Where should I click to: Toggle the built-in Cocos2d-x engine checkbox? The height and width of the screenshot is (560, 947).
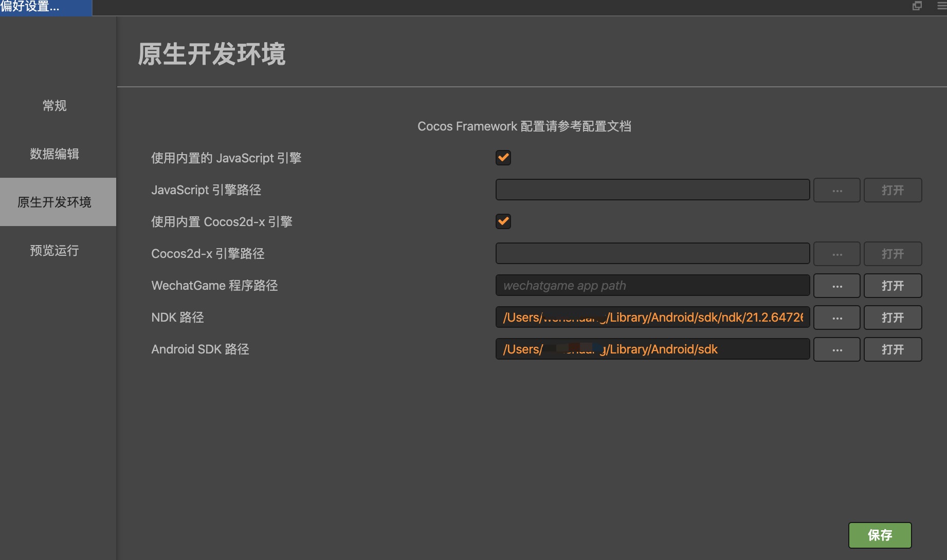pos(503,221)
